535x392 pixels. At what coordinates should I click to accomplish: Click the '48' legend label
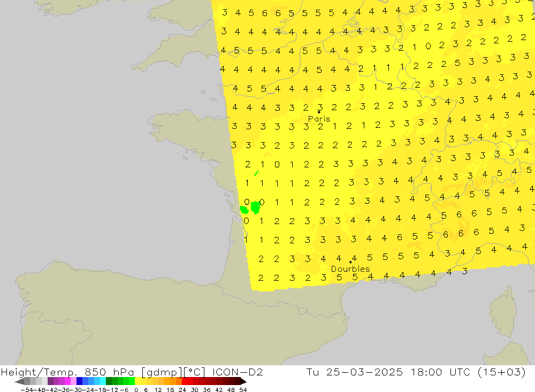click(231, 390)
